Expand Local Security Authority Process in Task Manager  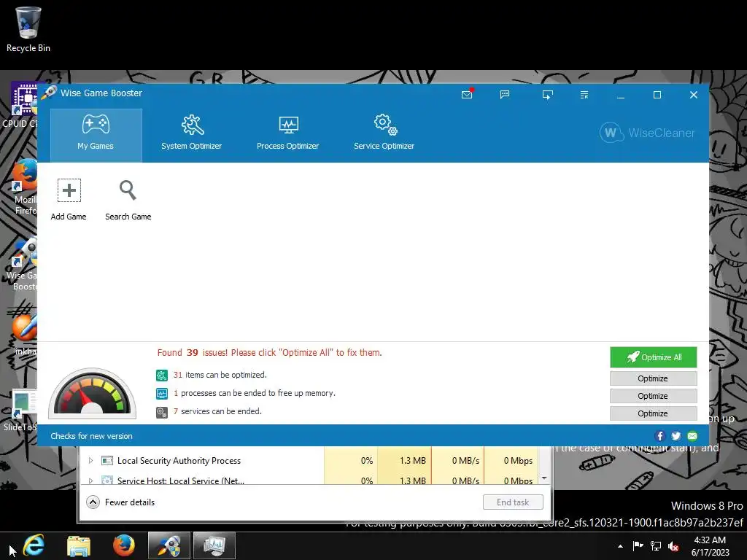coord(90,461)
